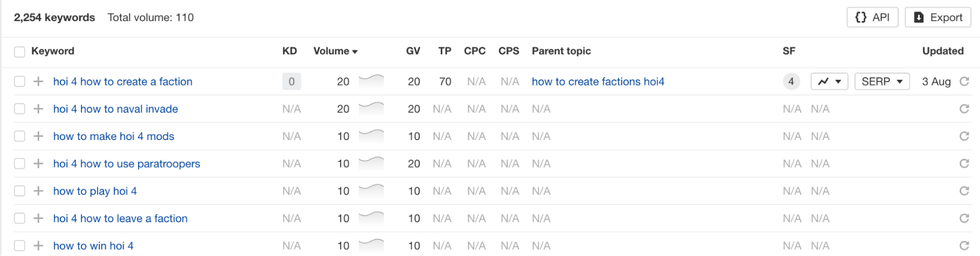
Task: Select all keywords with header checkbox
Action: 20,51
